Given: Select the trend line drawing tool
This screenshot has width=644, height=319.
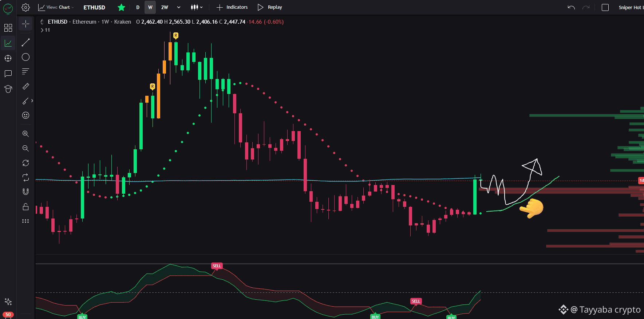Looking at the screenshot, I should coord(25,43).
